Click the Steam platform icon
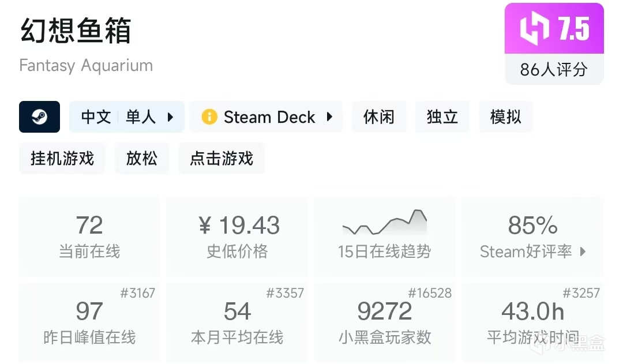The image size is (623, 364). (39, 117)
